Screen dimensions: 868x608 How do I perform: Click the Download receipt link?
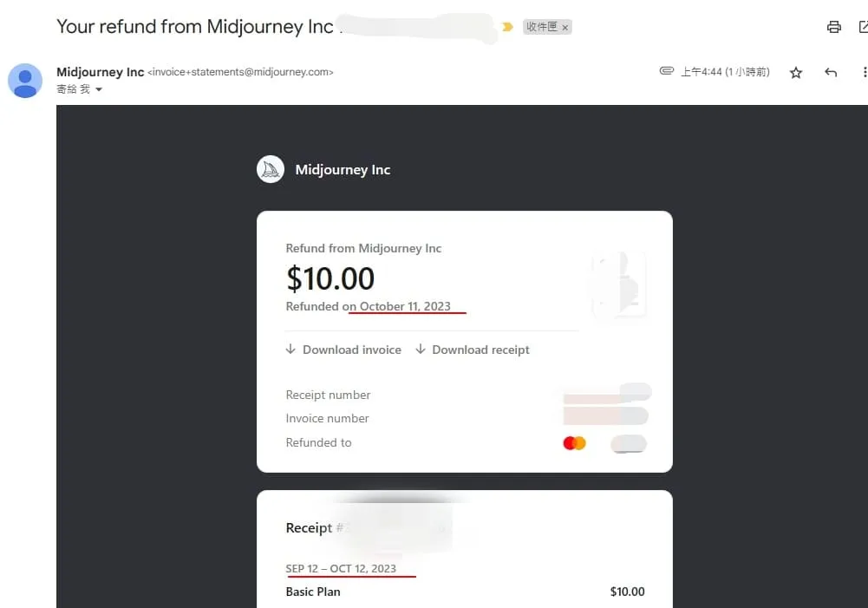point(473,350)
